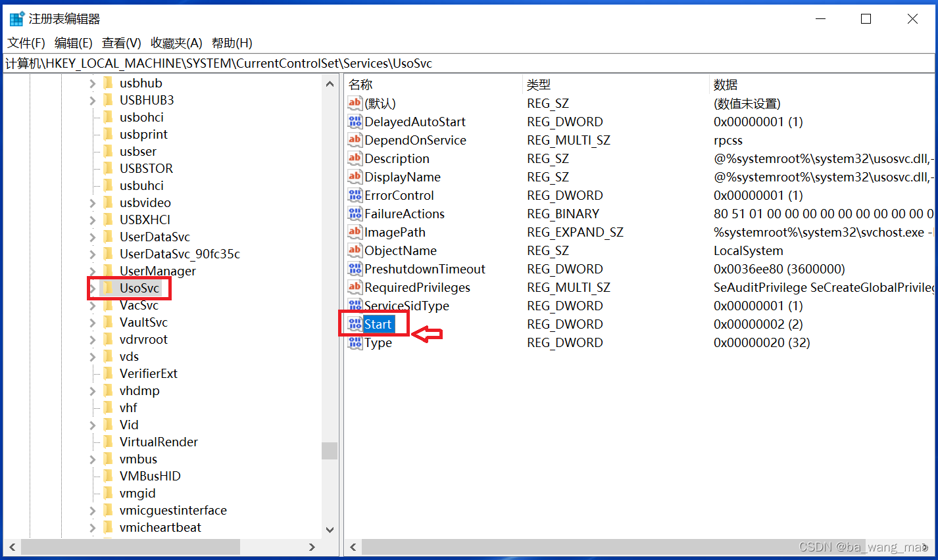Screen dimensions: 938x560
Task: Click the data 0x00000020 (32)
Action: [762, 342]
